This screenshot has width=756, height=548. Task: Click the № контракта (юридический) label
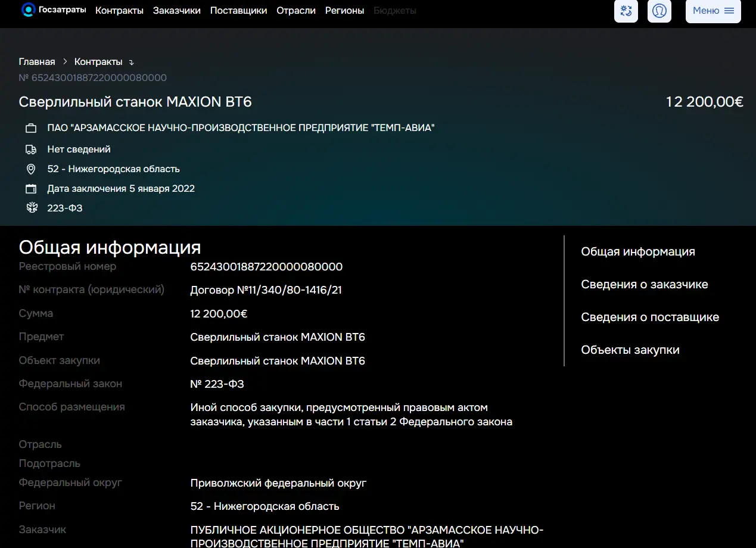coord(91,290)
